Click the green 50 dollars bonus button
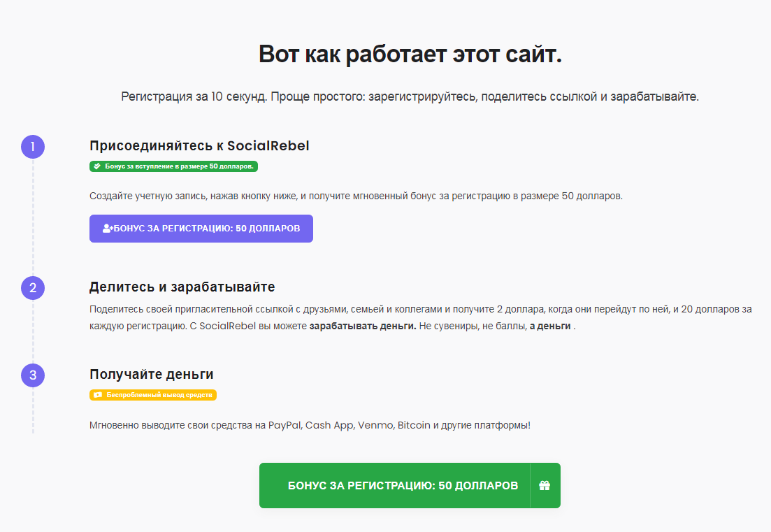This screenshot has width=771, height=532. point(410,485)
